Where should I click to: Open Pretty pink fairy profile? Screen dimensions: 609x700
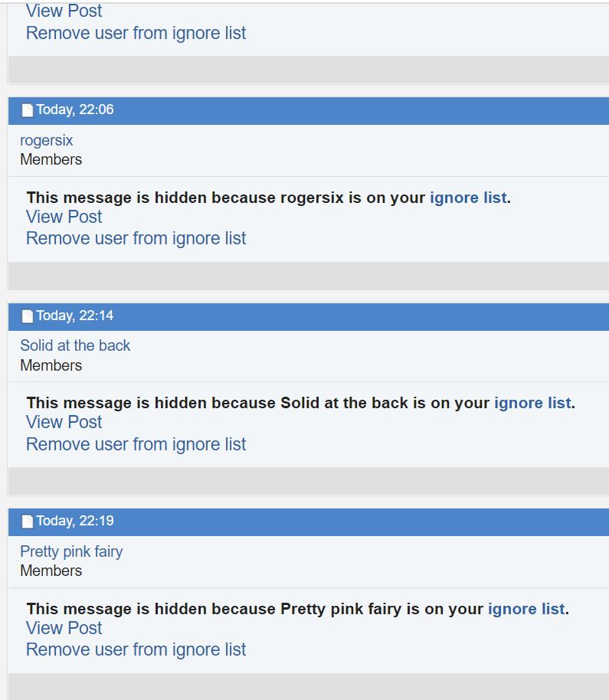[71, 551]
